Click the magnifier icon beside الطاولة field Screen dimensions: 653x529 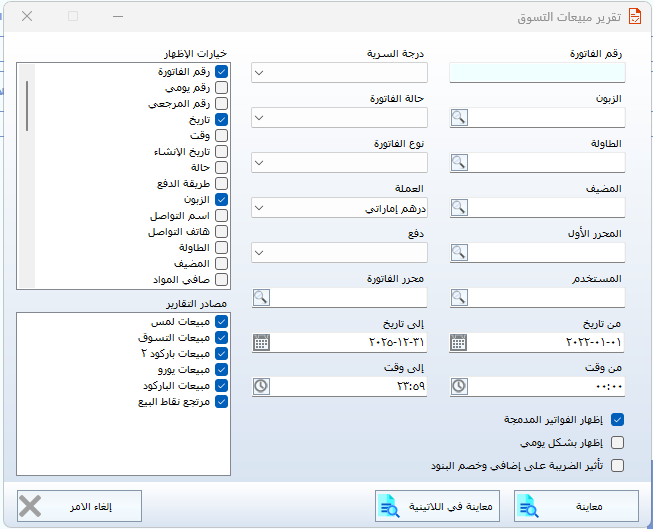pos(459,163)
